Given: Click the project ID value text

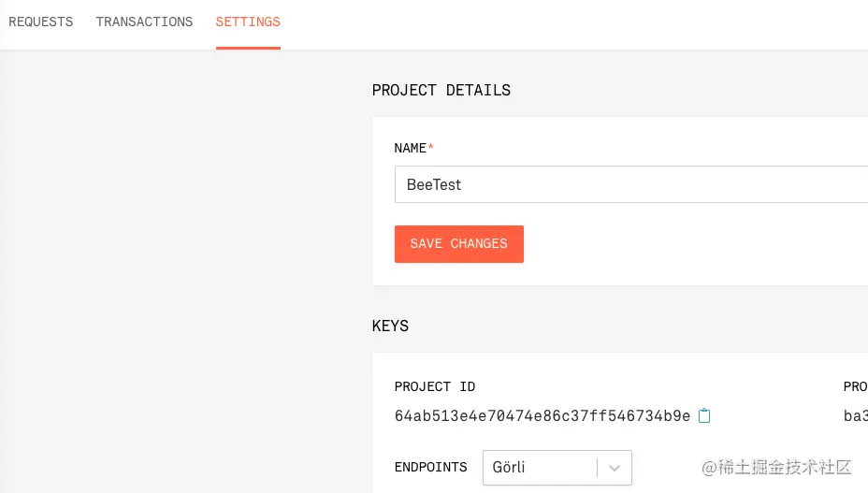Looking at the screenshot, I should coord(542,416).
